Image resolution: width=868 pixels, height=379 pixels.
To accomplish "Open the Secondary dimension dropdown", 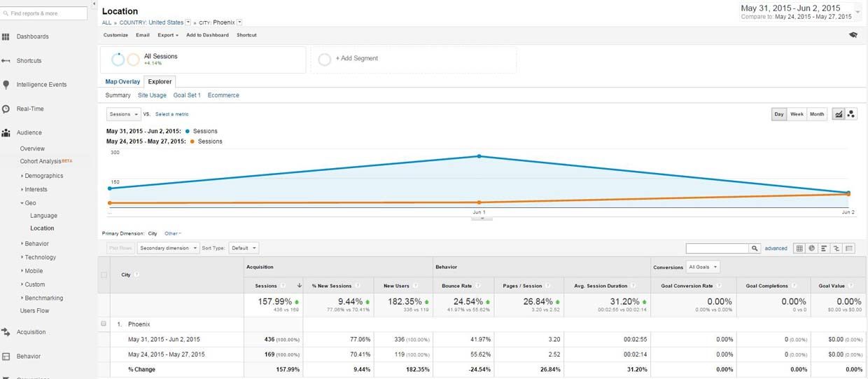I will pyautogui.click(x=168, y=248).
